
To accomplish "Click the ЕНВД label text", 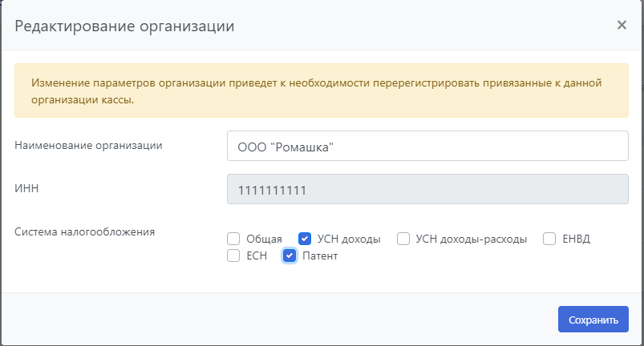I will [577, 239].
